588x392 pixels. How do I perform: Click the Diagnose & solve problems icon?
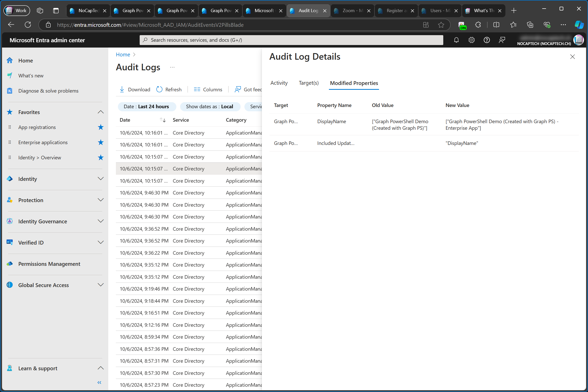(10, 91)
